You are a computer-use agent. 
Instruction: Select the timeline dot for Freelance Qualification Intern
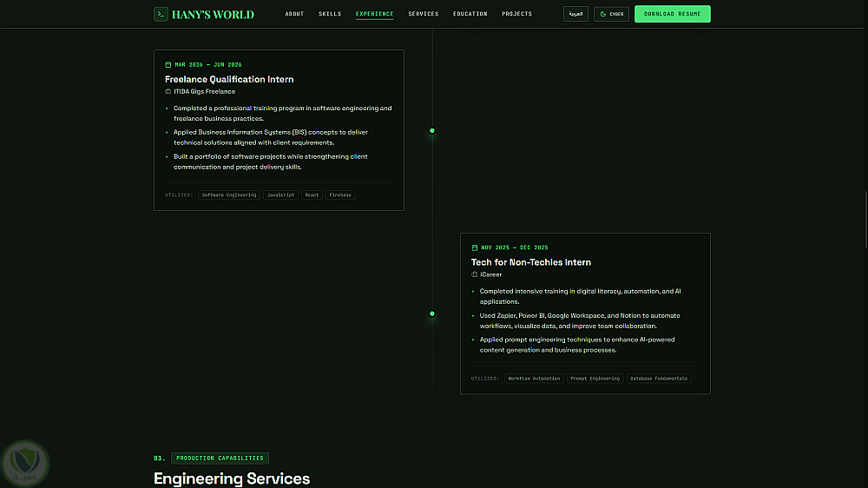click(x=432, y=131)
